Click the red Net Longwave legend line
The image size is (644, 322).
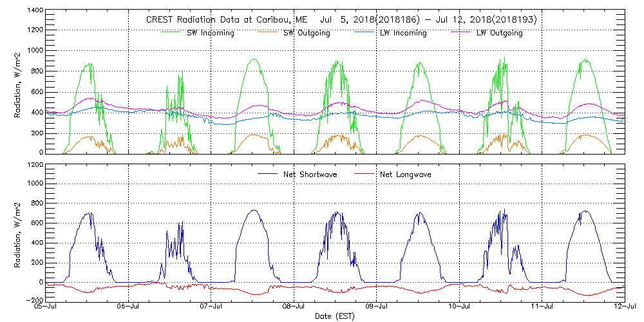pos(366,175)
